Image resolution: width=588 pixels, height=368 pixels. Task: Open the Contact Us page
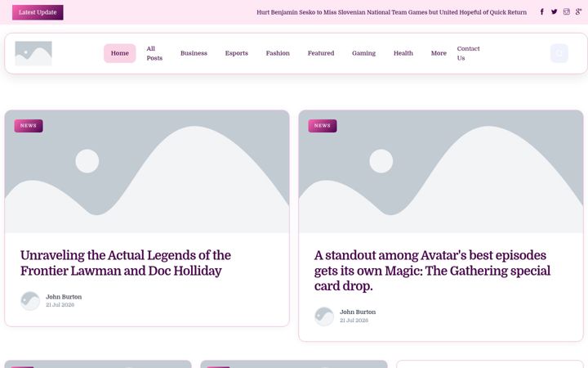pyautogui.click(x=469, y=53)
